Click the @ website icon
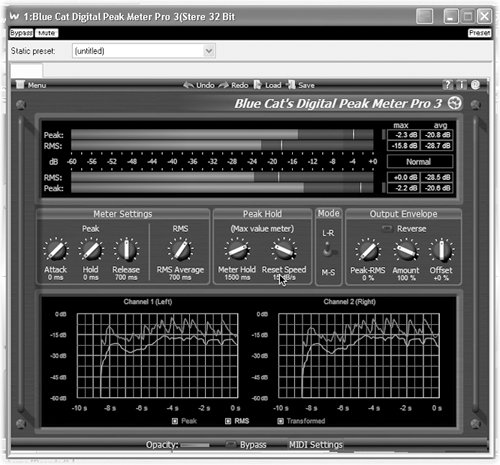Screen dimensions: 500x465 (x=475, y=85)
